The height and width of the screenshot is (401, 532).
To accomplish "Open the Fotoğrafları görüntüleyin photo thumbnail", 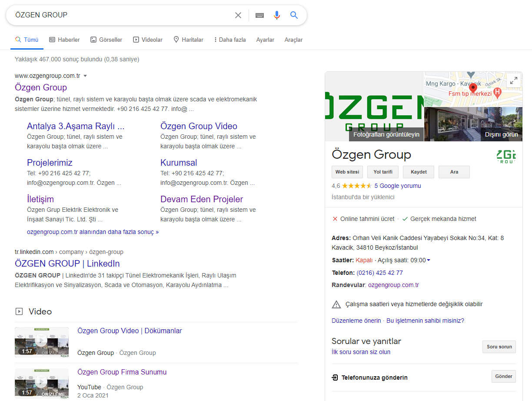I will (374, 107).
